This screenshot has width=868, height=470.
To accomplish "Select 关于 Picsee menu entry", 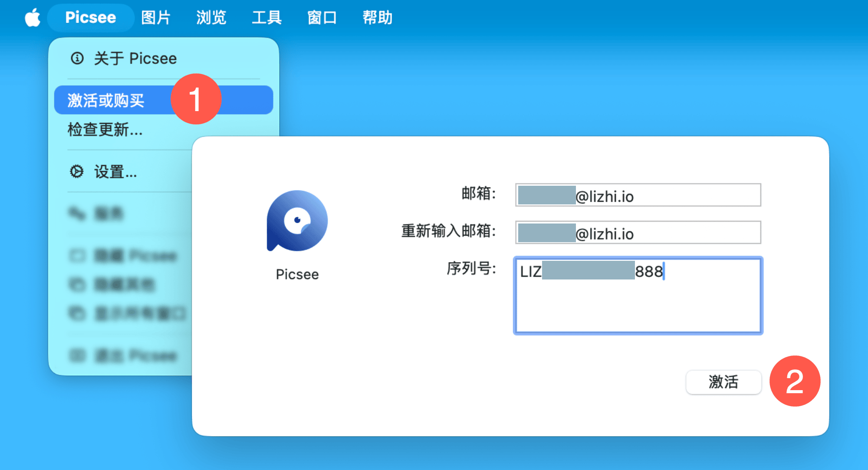I will pos(135,59).
